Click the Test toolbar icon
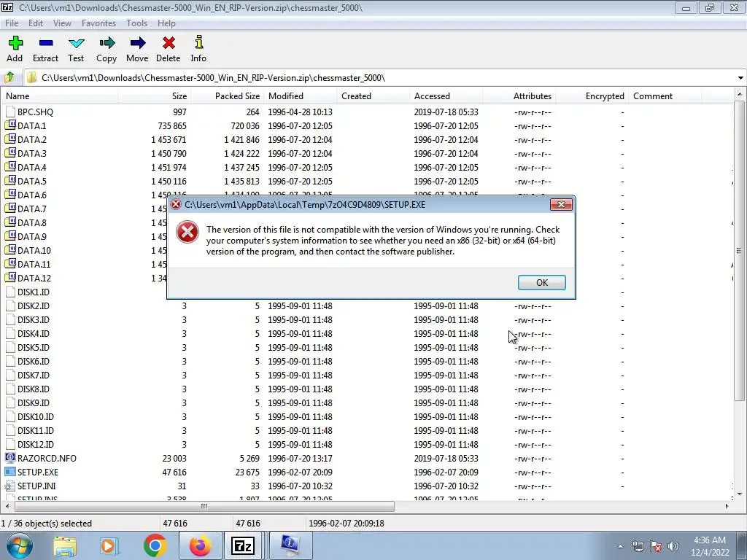Image resolution: width=747 pixels, height=560 pixels. click(x=76, y=43)
